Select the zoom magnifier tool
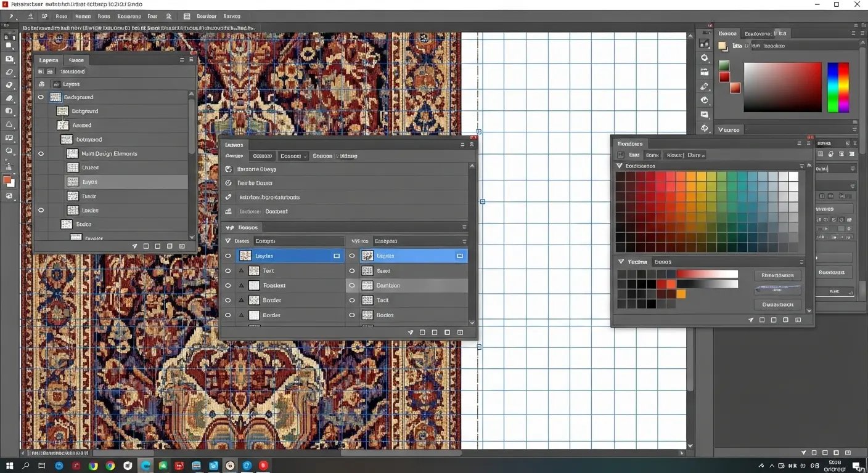The width and height of the screenshot is (868, 473). pyautogui.click(x=9, y=151)
